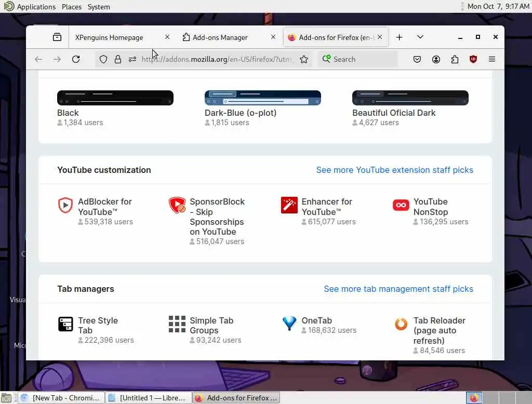This screenshot has width=532, height=404.
Task: Open Extensions puzzle piece icon
Action: (x=455, y=59)
